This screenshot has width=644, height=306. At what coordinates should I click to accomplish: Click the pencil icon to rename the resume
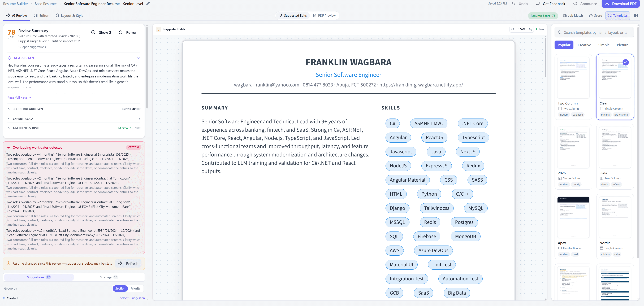(x=148, y=4)
